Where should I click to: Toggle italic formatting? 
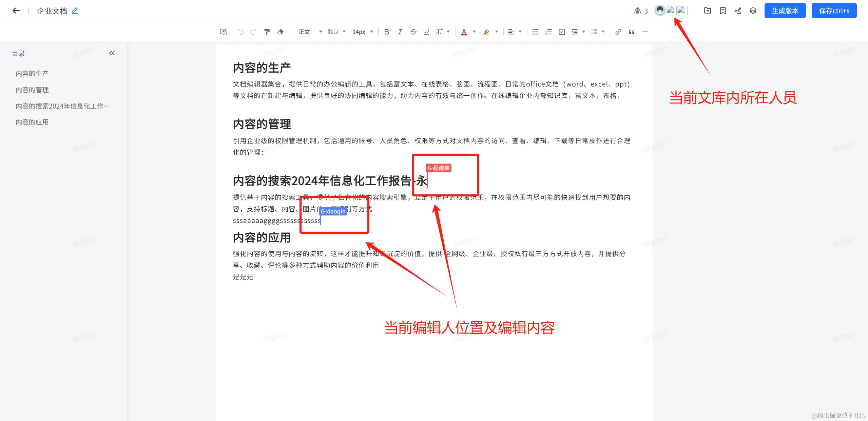(400, 32)
